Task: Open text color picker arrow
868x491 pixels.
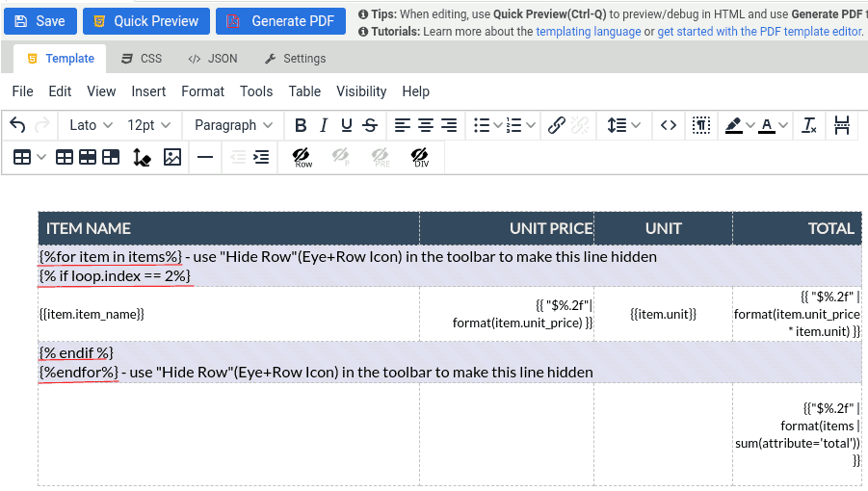Action: [783, 125]
